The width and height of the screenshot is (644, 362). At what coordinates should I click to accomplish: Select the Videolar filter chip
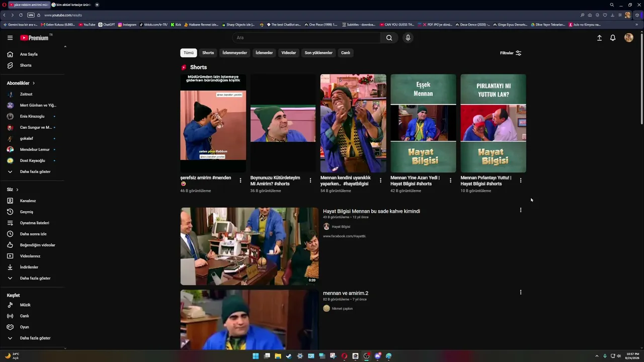coord(289,53)
